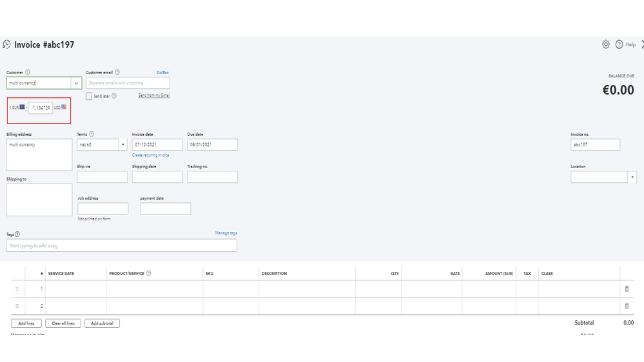Click the Terms info icon
This screenshot has width=644, height=362.
(x=92, y=134)
